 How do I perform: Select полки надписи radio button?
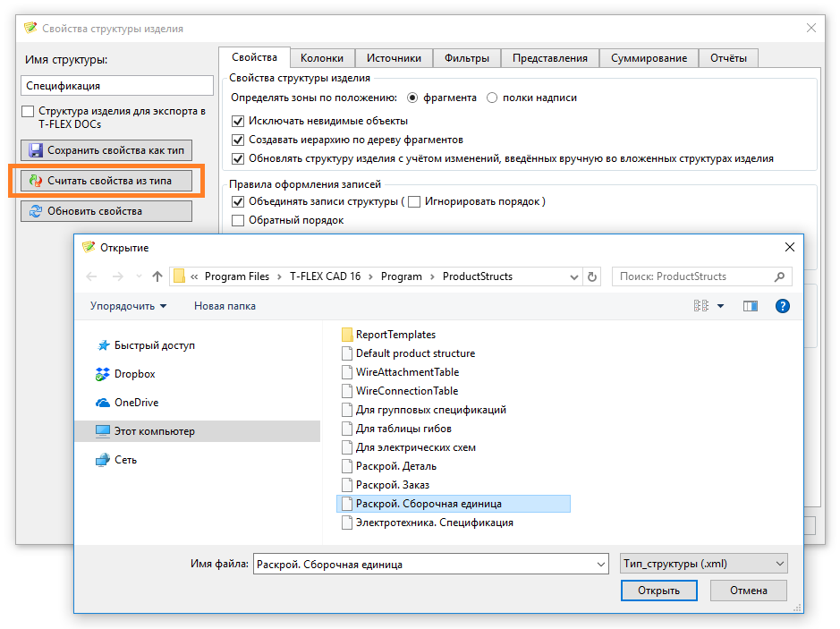[x=493, y=98]
